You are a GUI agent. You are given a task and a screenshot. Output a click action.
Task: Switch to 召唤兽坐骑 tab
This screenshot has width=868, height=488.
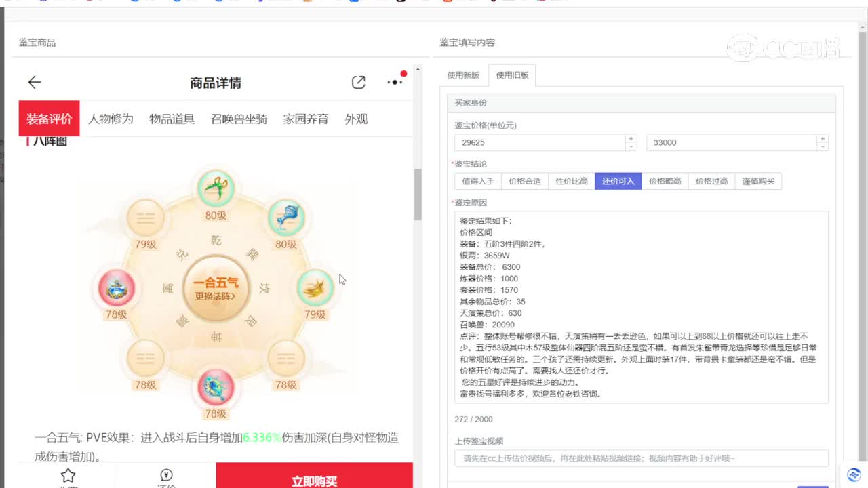[x=239, y=119]
